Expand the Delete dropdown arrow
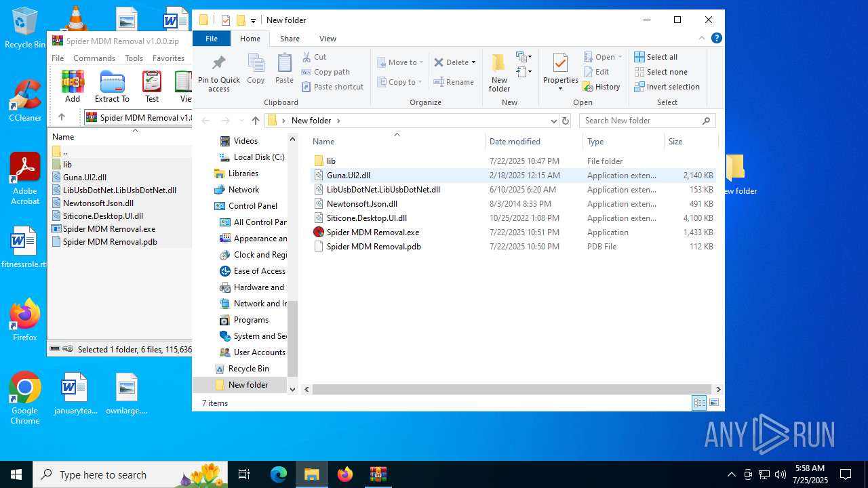Image resolution: width=868 pixels, height=488 pixels. click(x=473, y=62)
